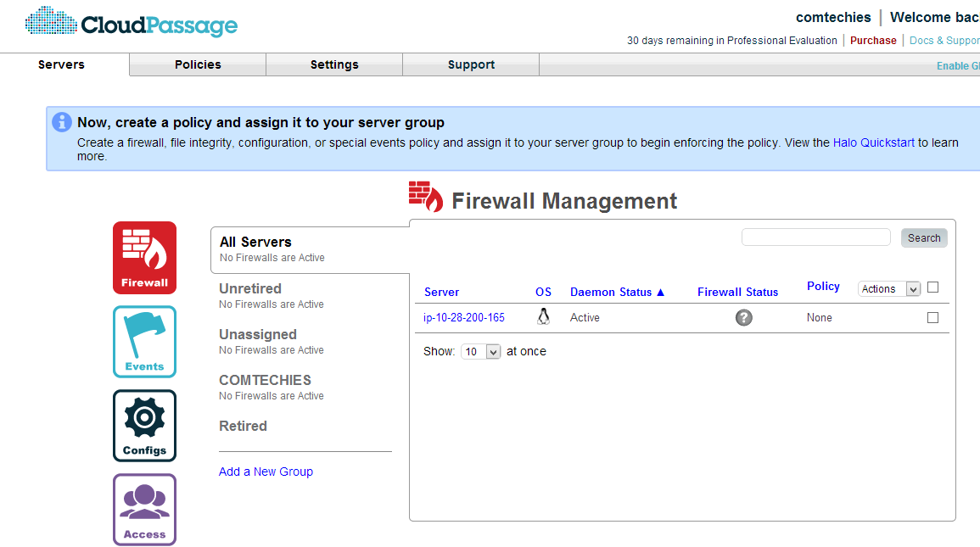
Task: Switch to the Policies tab
Action: click(198, 64)
